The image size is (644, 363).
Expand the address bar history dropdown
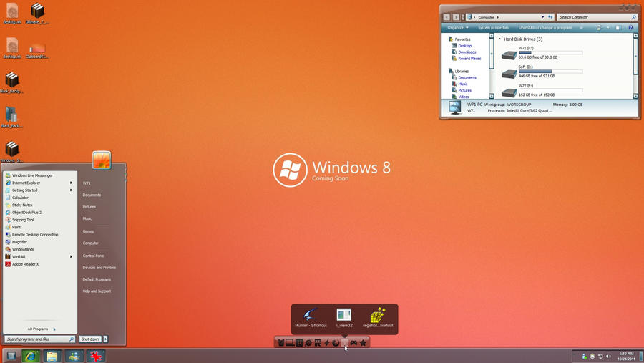[x=542, y=17]
